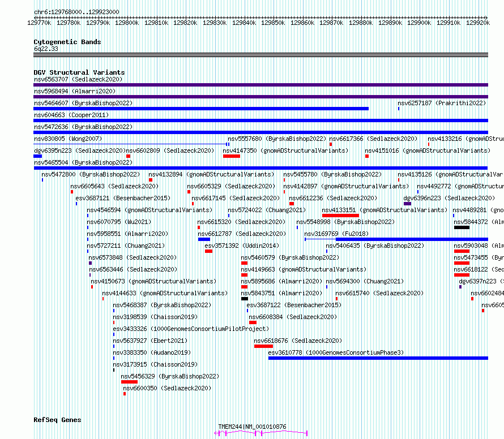
Task: Open the nsv5557680 (ByrskaBishop2022) variant
Action: [x=277, y=139]
